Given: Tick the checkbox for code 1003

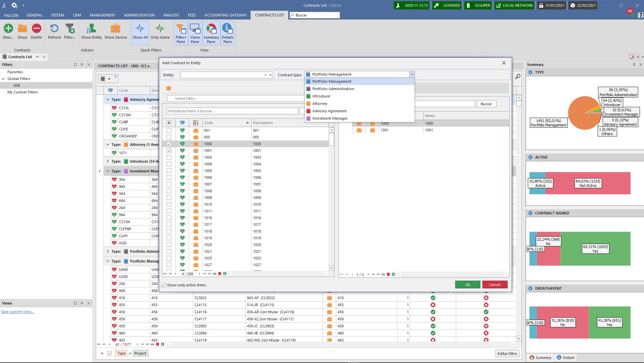Looking at the screenshot, I should [169, 157].
